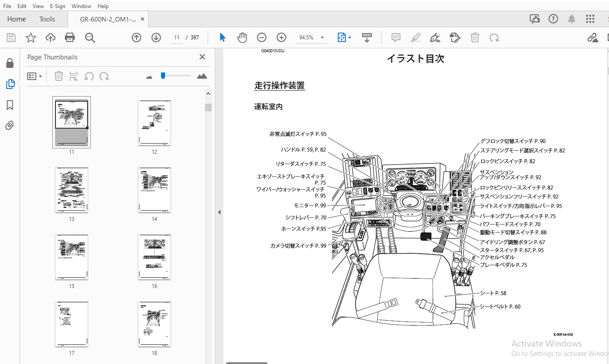609x364 pixels.
Task: Go to next page arrow
Action: click(156, 38)
